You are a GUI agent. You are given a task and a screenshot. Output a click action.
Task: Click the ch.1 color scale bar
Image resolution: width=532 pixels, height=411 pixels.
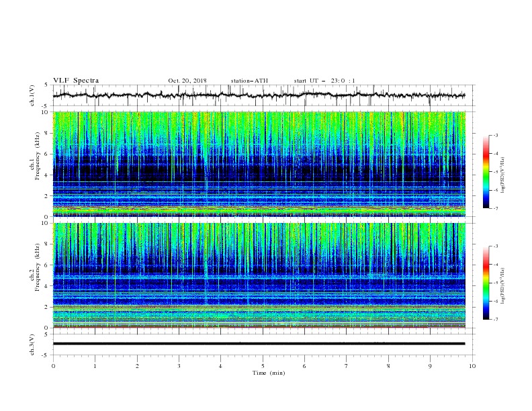[486, 172]
